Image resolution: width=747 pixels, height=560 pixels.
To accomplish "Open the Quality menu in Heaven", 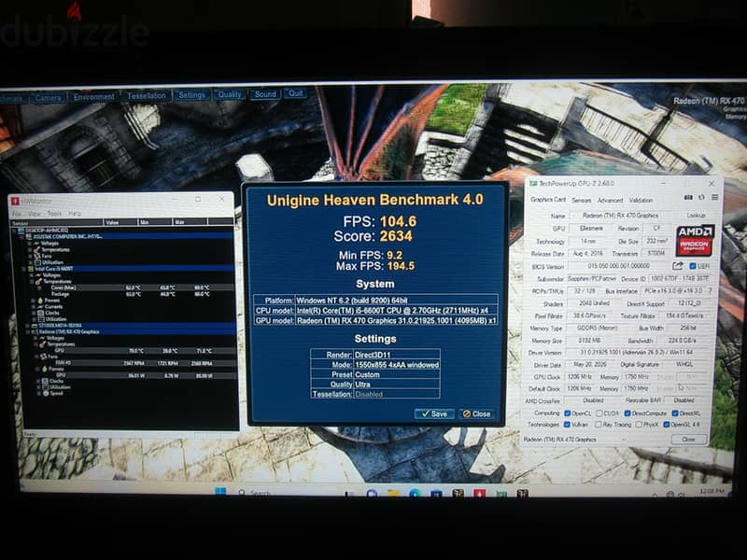I will pos(229,95).
